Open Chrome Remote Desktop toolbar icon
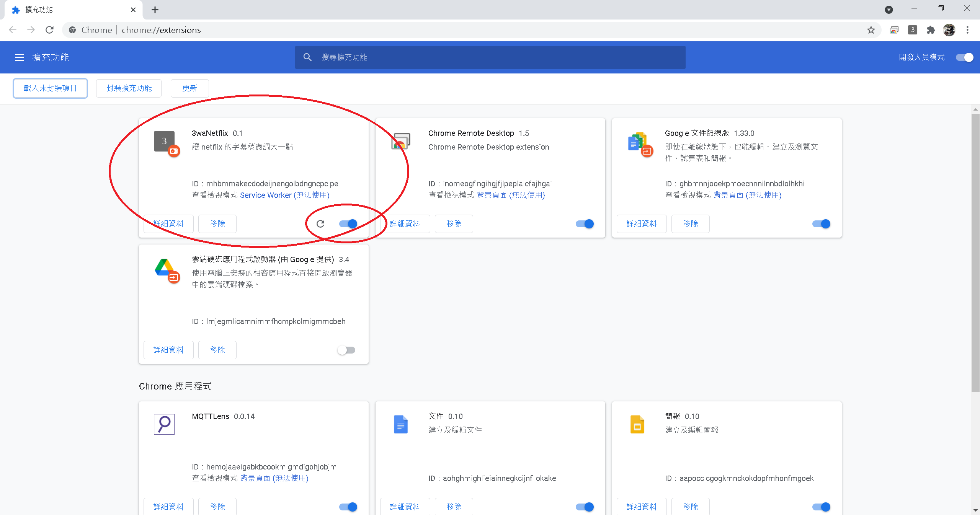The image size is (980, 515). pos(894,30)
